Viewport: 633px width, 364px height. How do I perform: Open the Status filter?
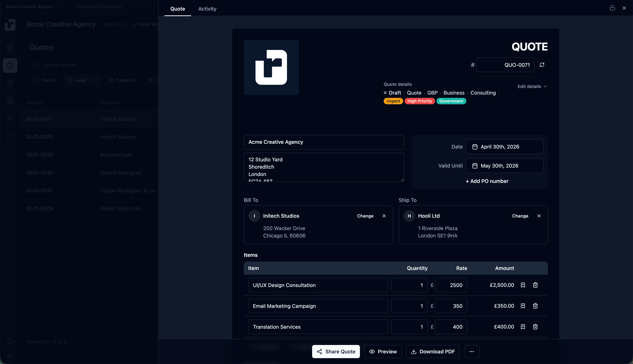point(45,80)
